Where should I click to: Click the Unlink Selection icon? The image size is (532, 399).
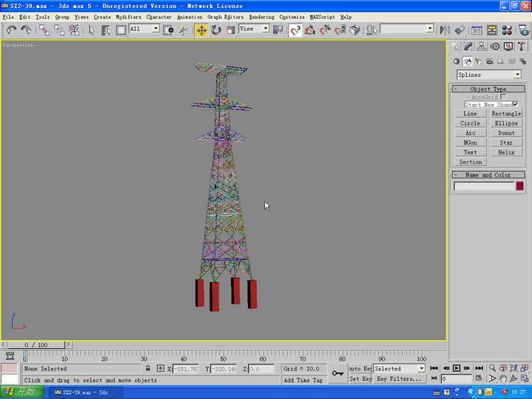click(59, 30)
